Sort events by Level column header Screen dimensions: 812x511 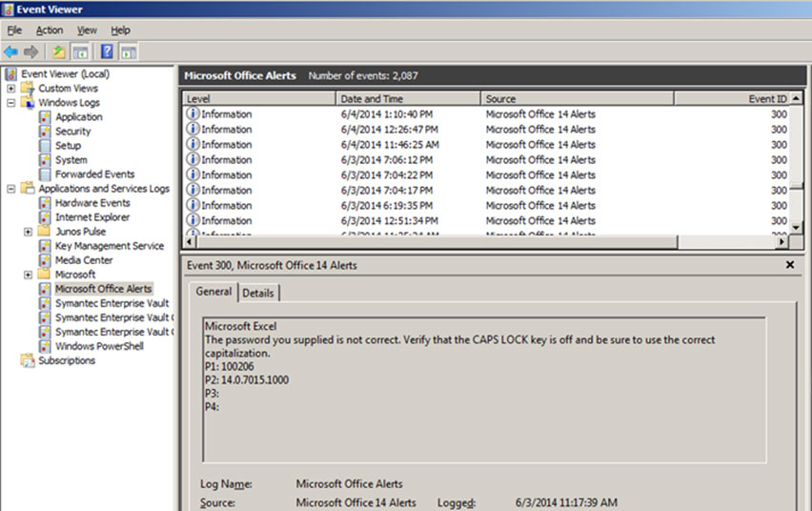click(259, 98)
